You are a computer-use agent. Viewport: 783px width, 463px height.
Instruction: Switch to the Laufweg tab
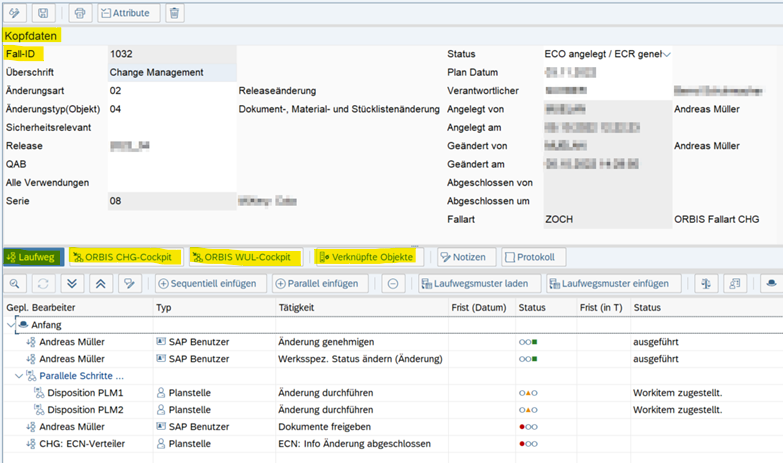click(33, 257)
